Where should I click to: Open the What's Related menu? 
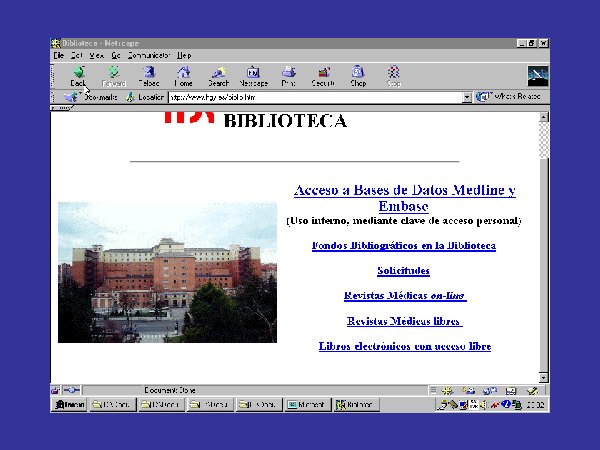[x=509, y=97]
